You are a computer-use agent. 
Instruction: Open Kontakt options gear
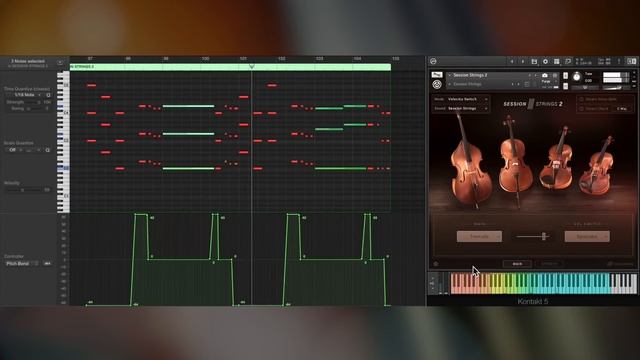coord(545,61)
